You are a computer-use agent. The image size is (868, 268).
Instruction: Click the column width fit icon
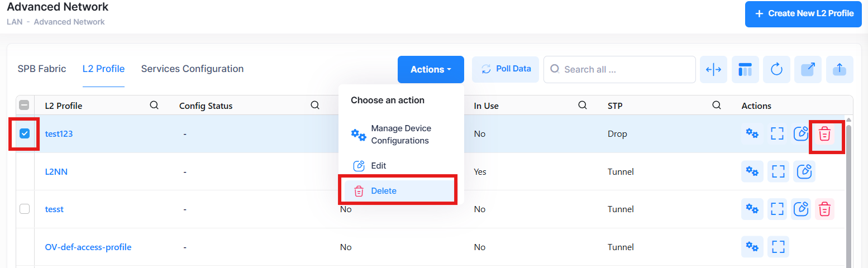point(714,69)
